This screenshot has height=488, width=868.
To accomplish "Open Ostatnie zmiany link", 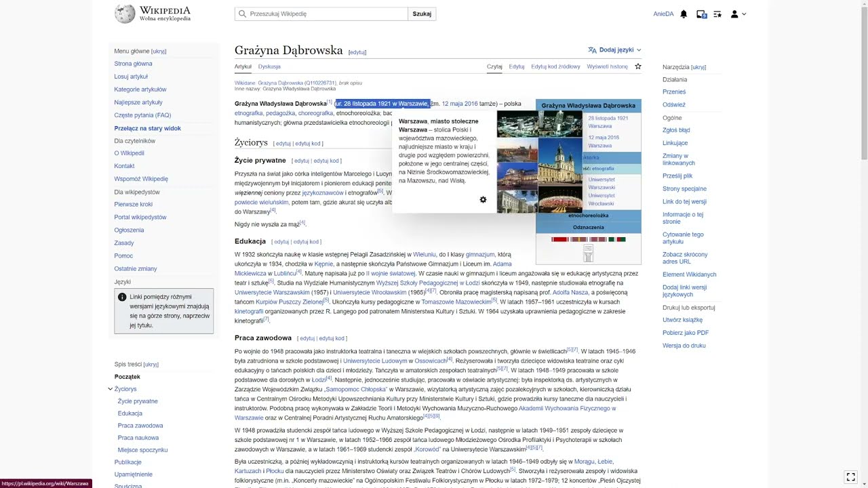I will pos(136,268).
